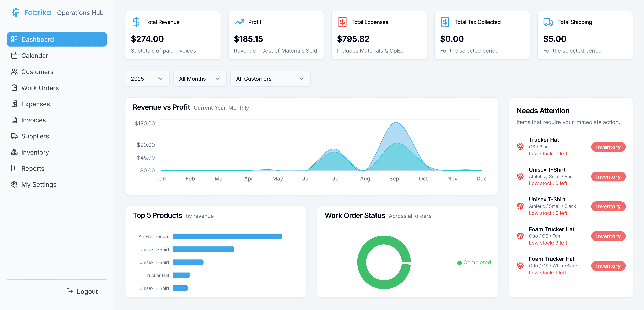Viewport: 644px width, 310px height.
Task: Click the Inventory badge for Trucker Hat
Action: point(608,147)
